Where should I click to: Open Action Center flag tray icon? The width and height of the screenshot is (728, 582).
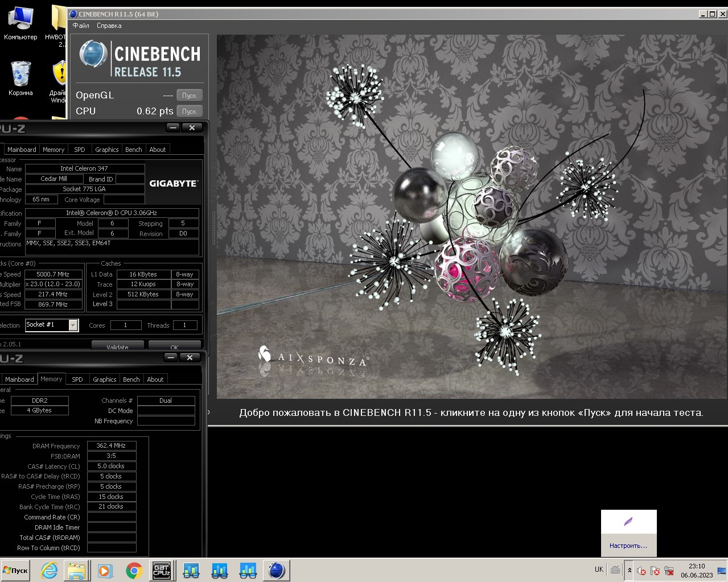655,571
